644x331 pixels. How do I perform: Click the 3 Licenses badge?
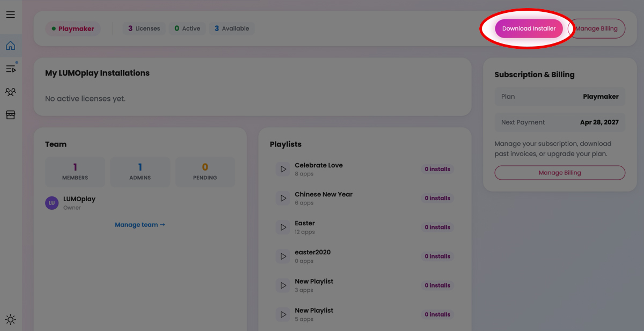pyautogui.click(x=143, y=28)
